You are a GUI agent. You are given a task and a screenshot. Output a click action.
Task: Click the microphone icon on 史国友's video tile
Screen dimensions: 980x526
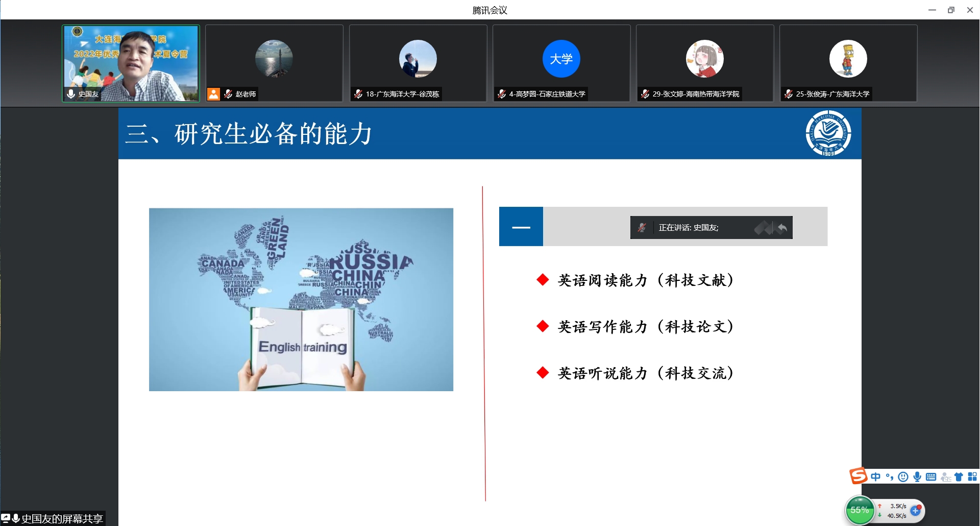(x=71, y=94)
